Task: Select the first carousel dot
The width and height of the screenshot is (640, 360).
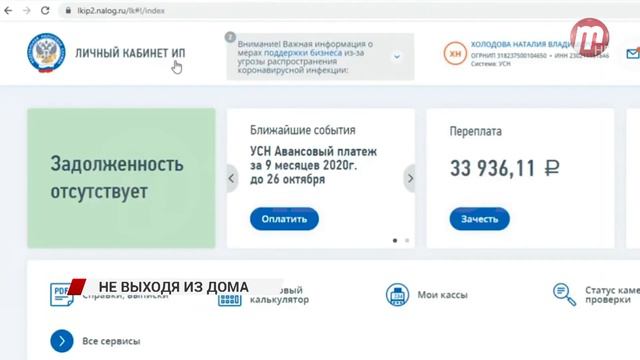Action: tap(395, 240)
